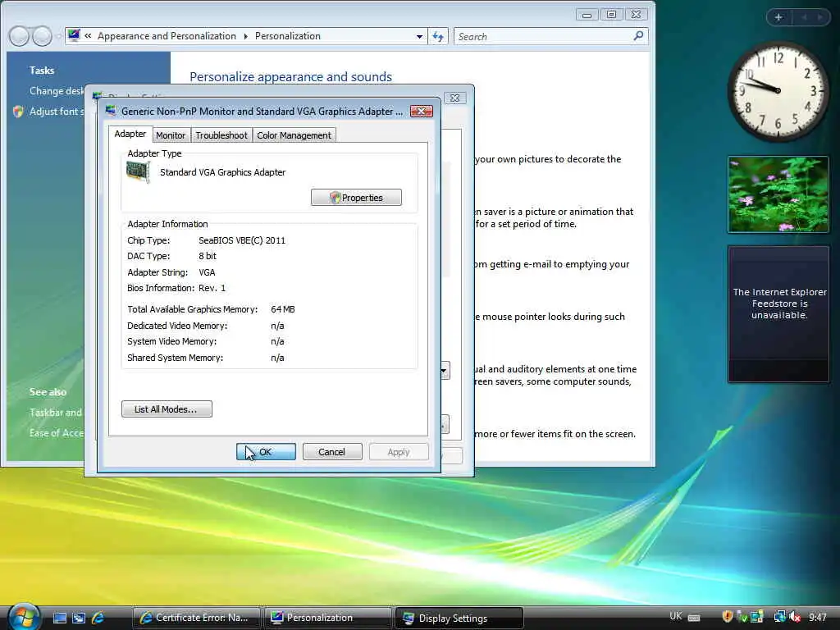
Task: Click the flower slideshow gadget picture
Action: [778, 194]
